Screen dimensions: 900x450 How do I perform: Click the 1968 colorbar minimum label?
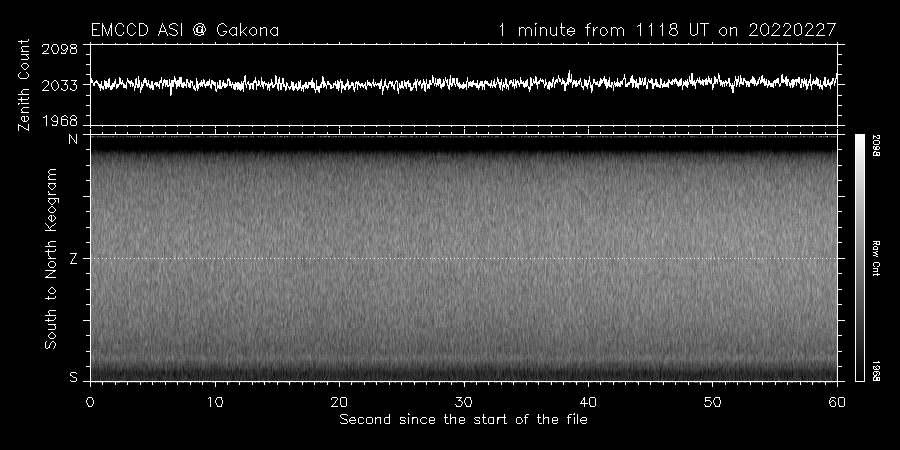(876, 370)
